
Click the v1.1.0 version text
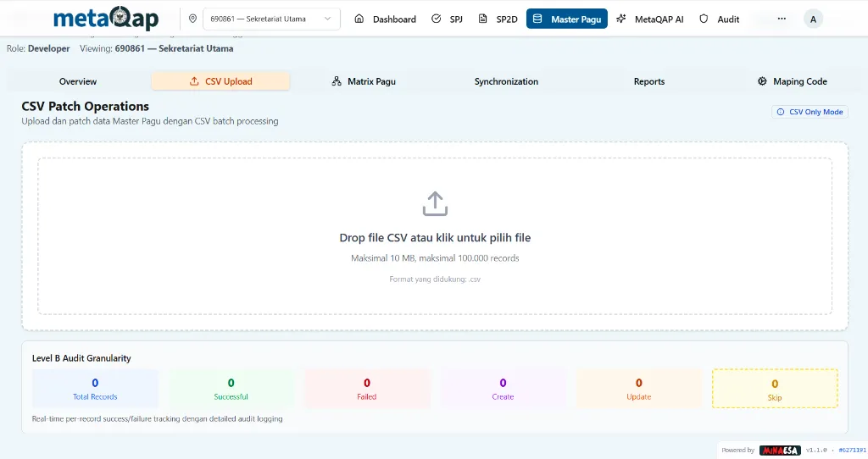816,451
